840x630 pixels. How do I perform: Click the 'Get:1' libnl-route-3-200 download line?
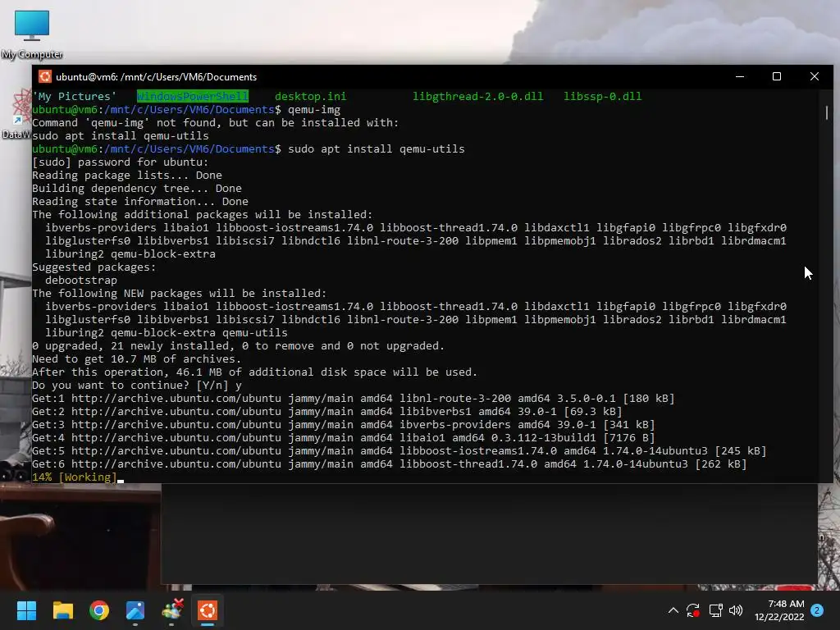coord(353,399)
